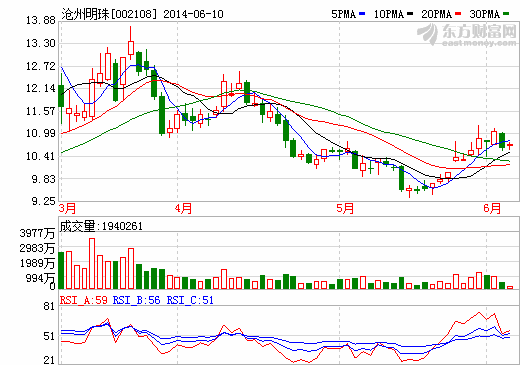Click the 1989万 volume axis value
This screenshot has height=365, width=520.
(37, 263)
